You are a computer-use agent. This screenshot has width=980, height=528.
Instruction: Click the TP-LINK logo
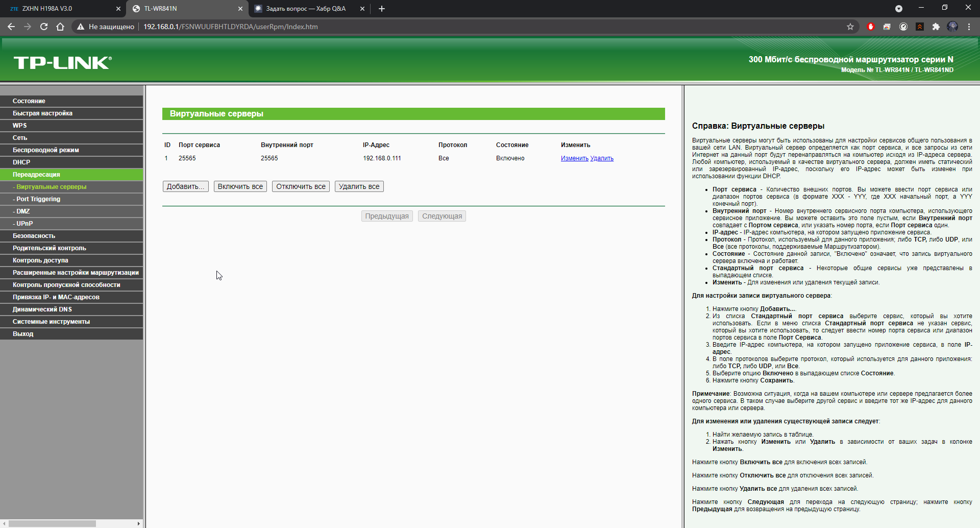click(x=62, y=62)
